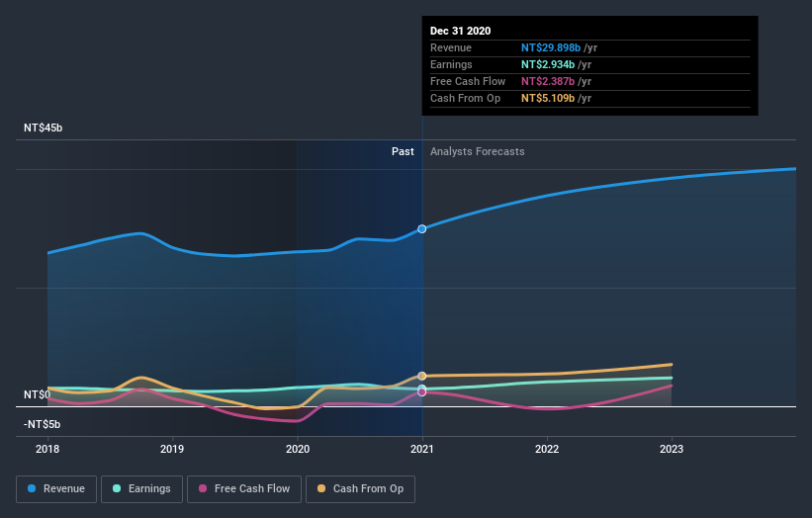Image resolution: width=812 pixels, height=518 pixels.
Task: Click the Past section label
Action: click(x=403, y=151)
